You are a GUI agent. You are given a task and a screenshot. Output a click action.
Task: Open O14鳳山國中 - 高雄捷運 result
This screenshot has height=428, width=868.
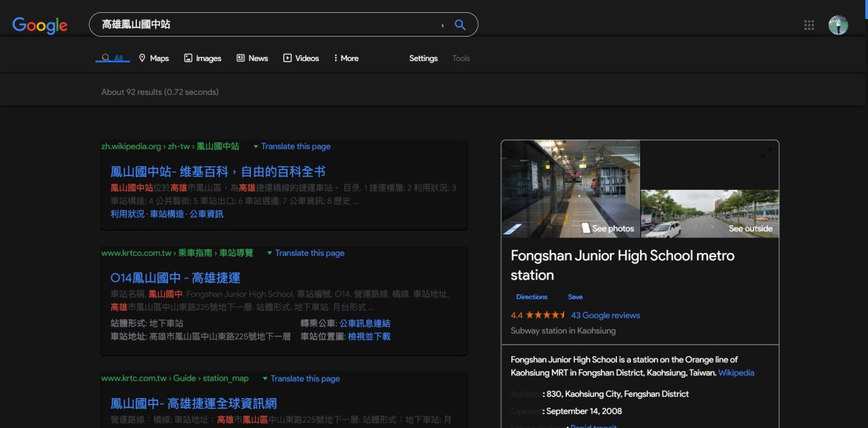[x=175, y=278]
